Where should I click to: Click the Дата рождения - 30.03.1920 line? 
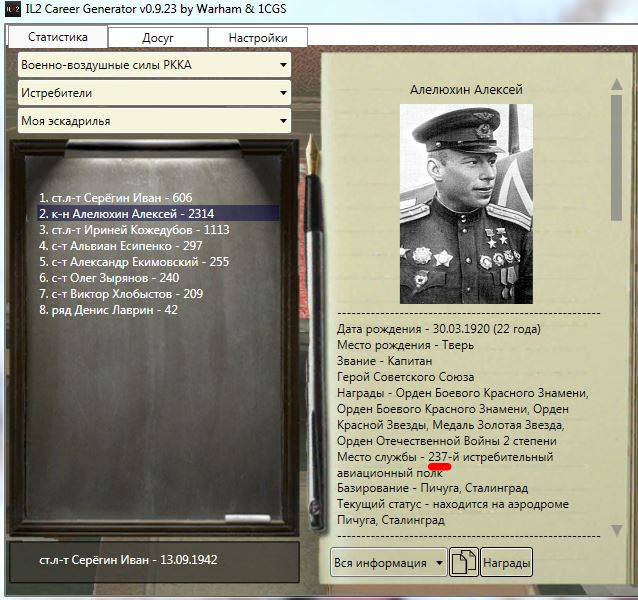pyautogui.click(x=439, y=329)
